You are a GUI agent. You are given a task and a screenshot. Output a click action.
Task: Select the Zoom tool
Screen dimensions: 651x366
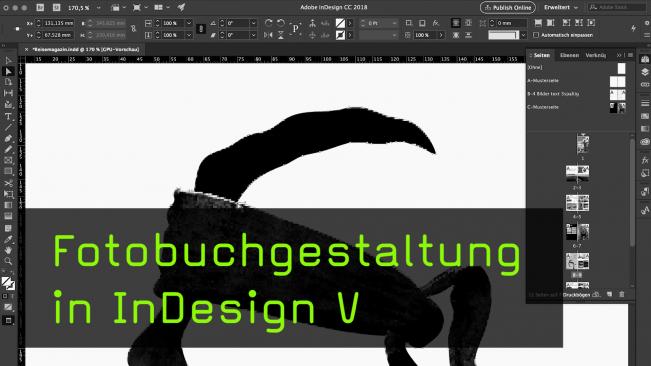click(x=8, y=261)
